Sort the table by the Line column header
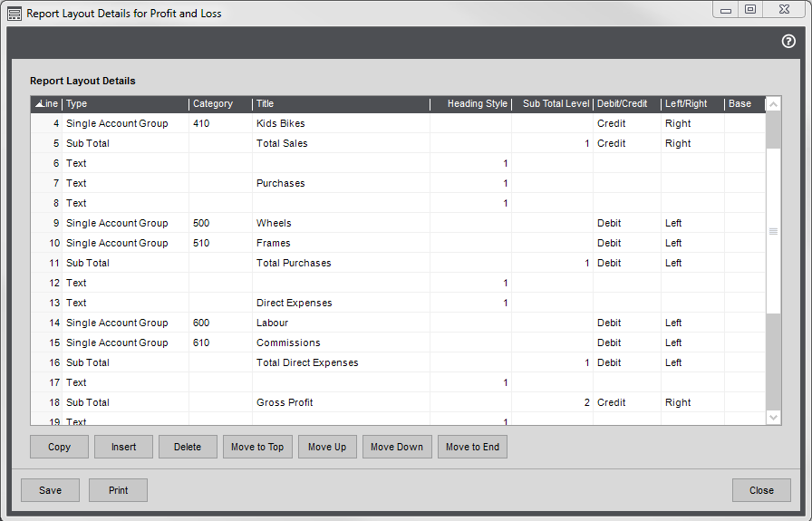 coord(47,104)
